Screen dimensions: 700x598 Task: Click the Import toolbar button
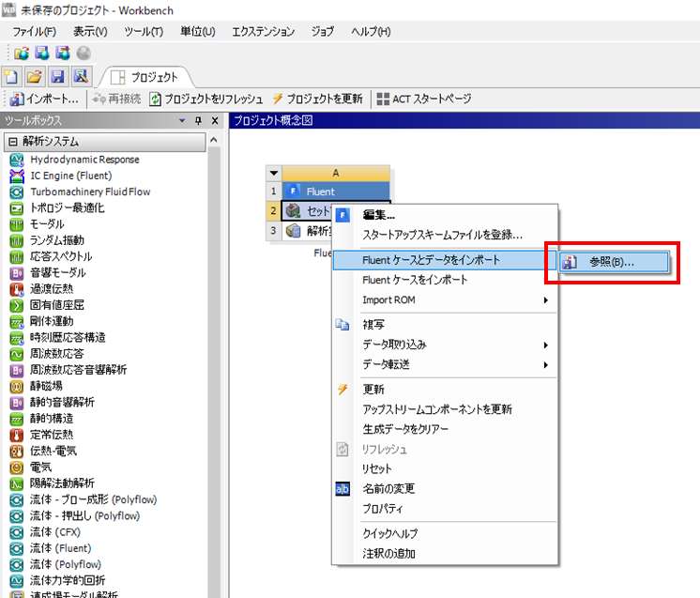pyautogui.click(x=44, y=99)
